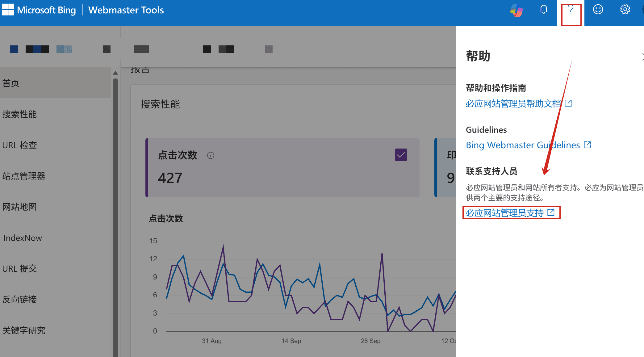Open the feedback smiley icon
The width and height of the screenshot is (644, 357).
pos(598,10)
